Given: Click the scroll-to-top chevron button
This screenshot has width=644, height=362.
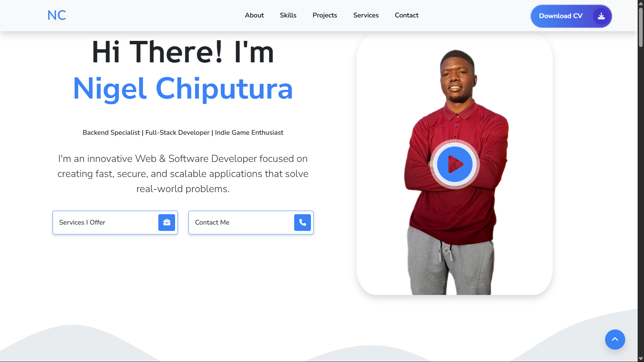Looking at the screenshot, I should click(615, 339).
